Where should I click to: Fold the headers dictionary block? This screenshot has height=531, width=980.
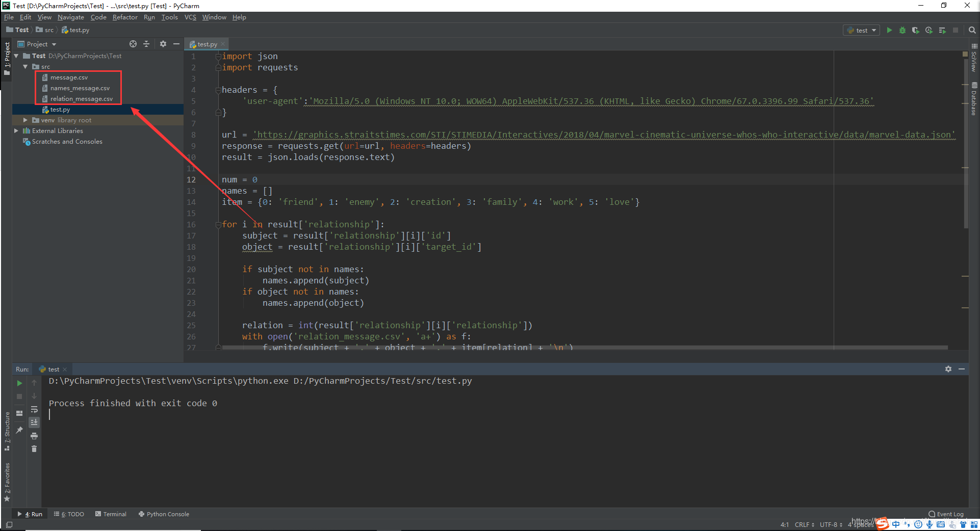[218, 90]
